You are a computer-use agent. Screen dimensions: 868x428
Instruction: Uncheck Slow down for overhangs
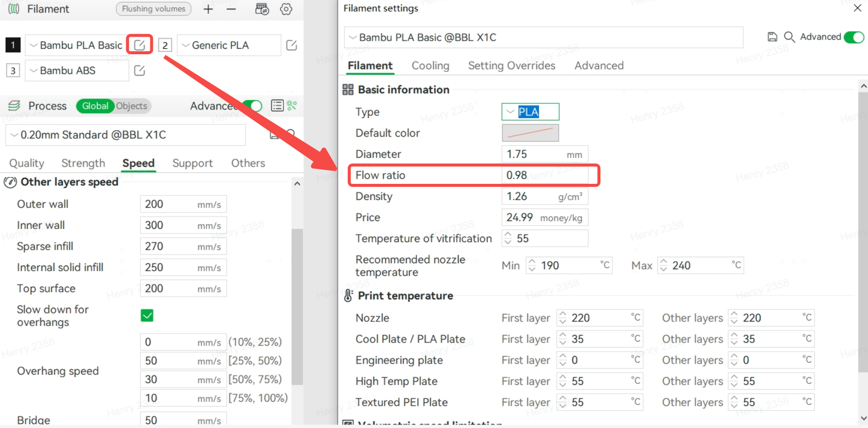point(147,315)
